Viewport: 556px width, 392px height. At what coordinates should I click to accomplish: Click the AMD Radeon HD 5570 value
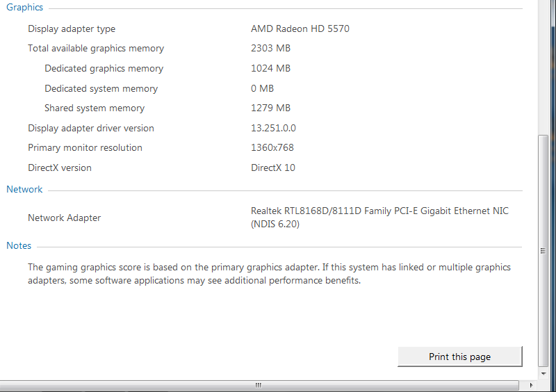pyautogui.click(x=300, y=28)
